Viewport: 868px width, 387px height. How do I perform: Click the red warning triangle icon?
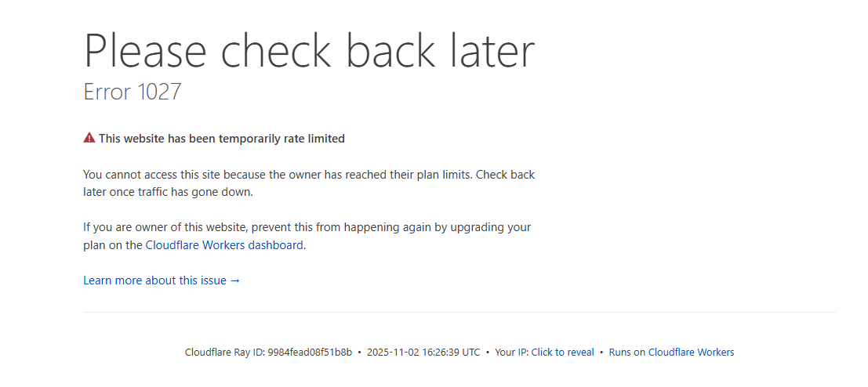[x=89, y=139]
